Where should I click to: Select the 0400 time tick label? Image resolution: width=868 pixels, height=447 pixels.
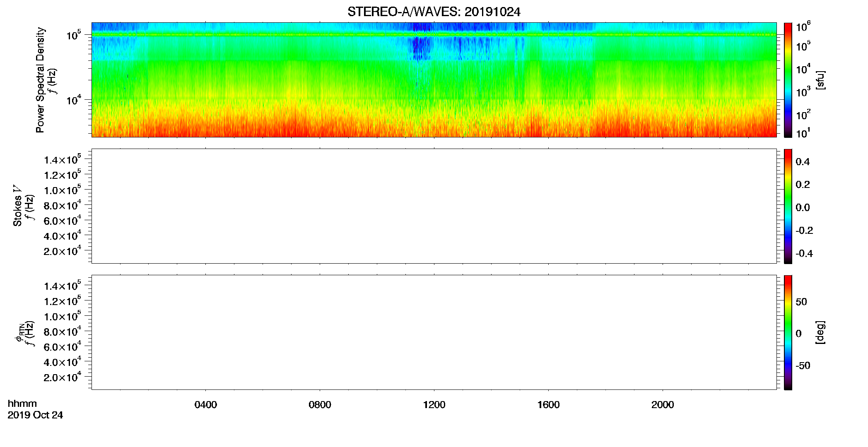coord(206,405)
